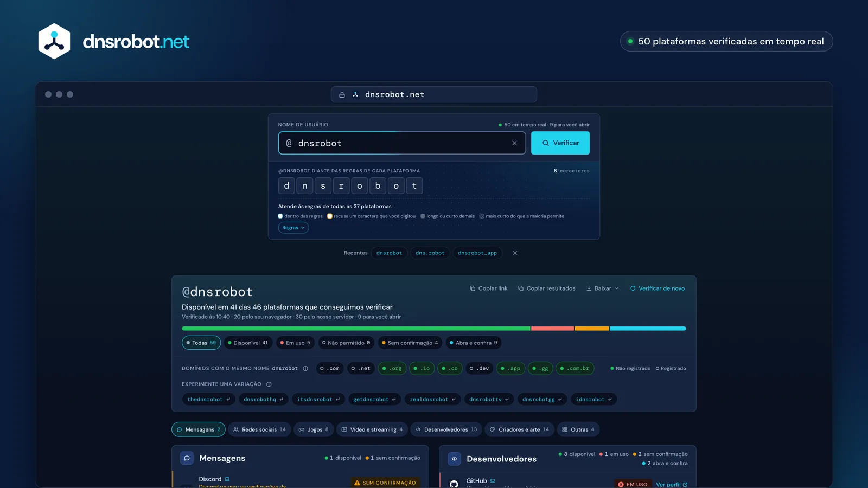The image size is (868, 488).
Task: Click Verificar de novo refresh link
Action: (657, 288)
